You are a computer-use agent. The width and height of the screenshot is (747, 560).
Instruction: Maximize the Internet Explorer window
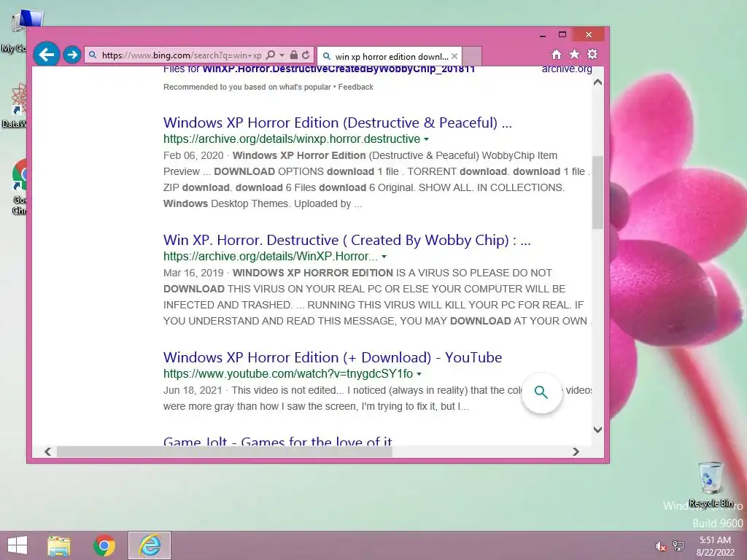[x=562, y=35]
